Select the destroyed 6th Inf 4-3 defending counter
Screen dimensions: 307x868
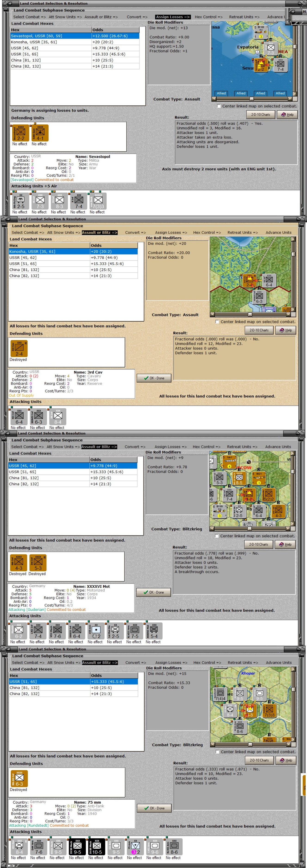[x=18, y=563]
